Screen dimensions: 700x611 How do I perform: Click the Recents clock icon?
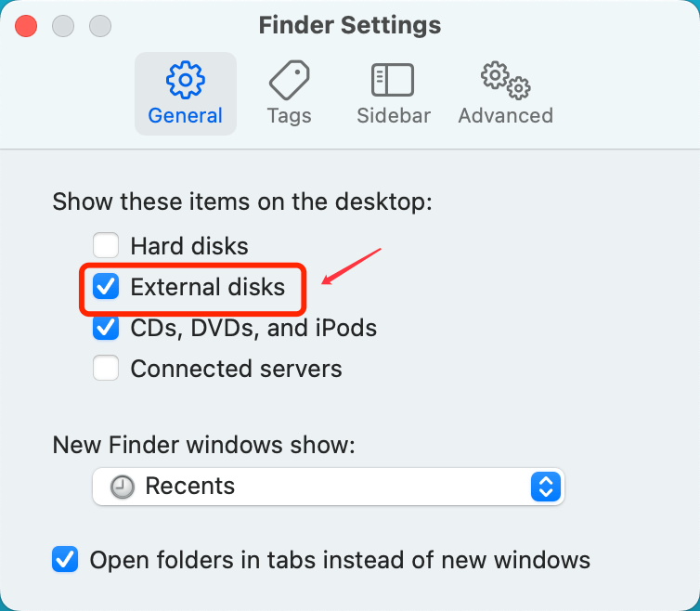click(122, 487)
